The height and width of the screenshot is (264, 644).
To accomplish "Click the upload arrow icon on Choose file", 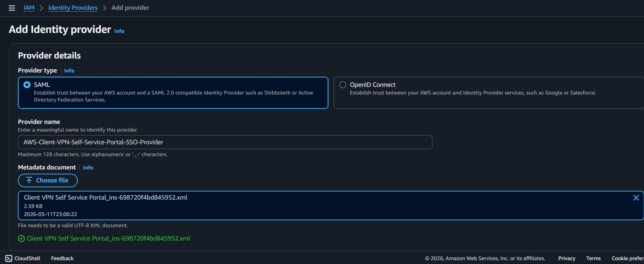I will (29, 181).
